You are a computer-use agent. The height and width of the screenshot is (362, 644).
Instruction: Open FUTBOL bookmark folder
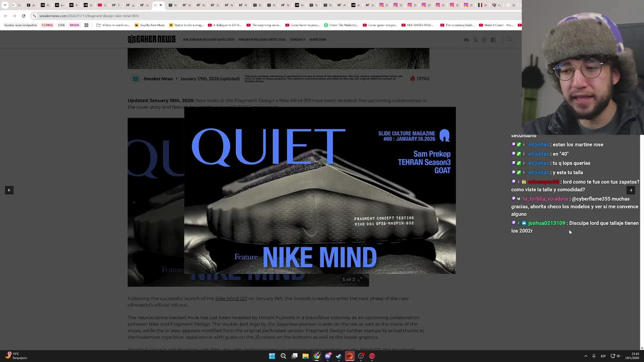pyautogui.click(x=47, y=25)
